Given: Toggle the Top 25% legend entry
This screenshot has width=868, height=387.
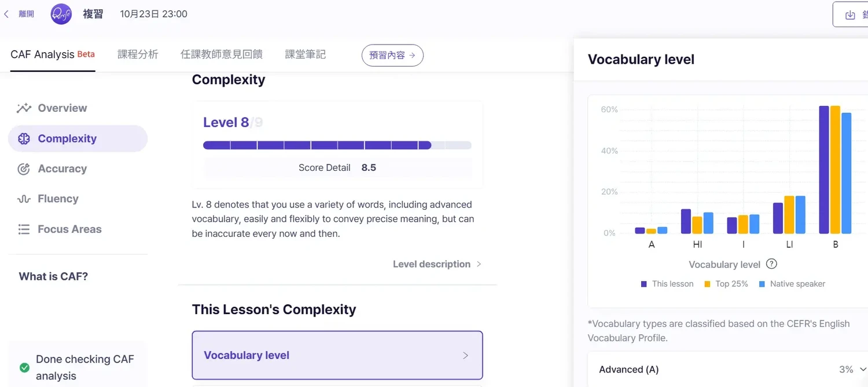Looking at the screenshot, I should pos(726,284).
